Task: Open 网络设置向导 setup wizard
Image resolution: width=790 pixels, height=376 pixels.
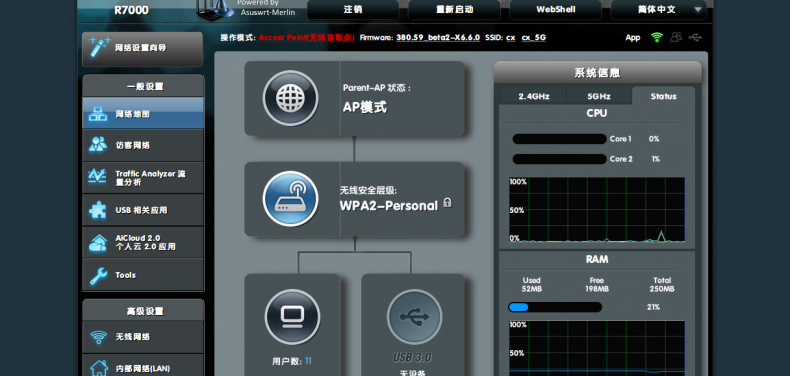Action: tap(143, 49)
